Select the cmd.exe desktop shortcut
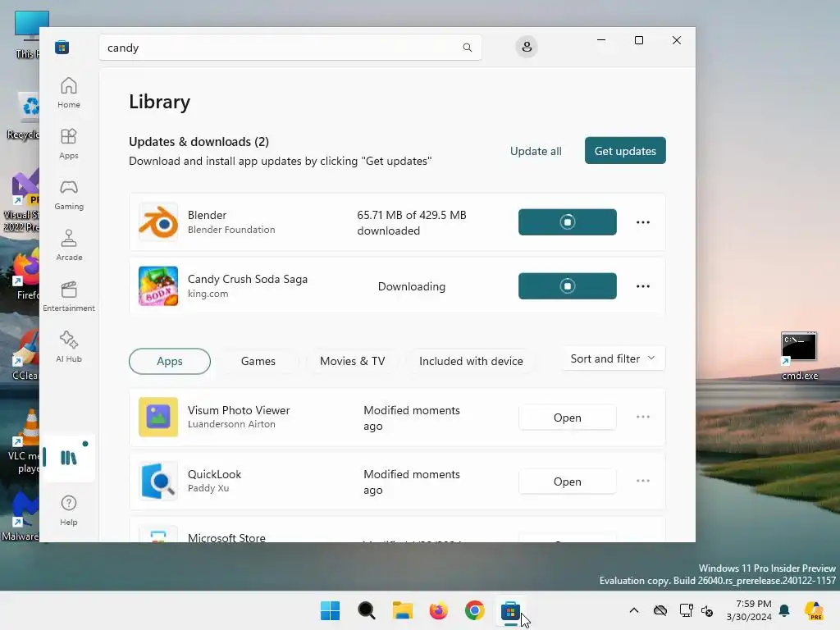840x630 pixels. pos(799,356)
